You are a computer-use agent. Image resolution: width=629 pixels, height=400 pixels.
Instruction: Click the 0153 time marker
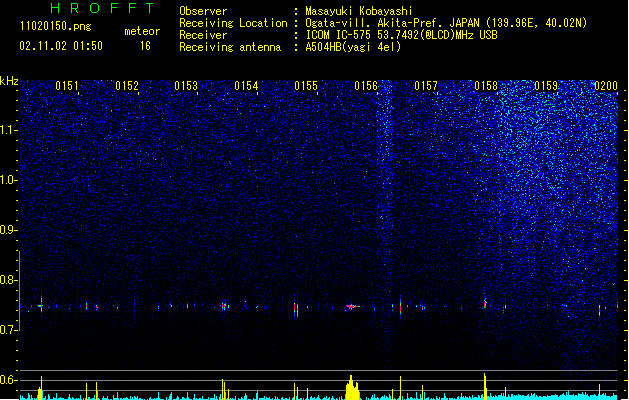click(x=186, y=86)
